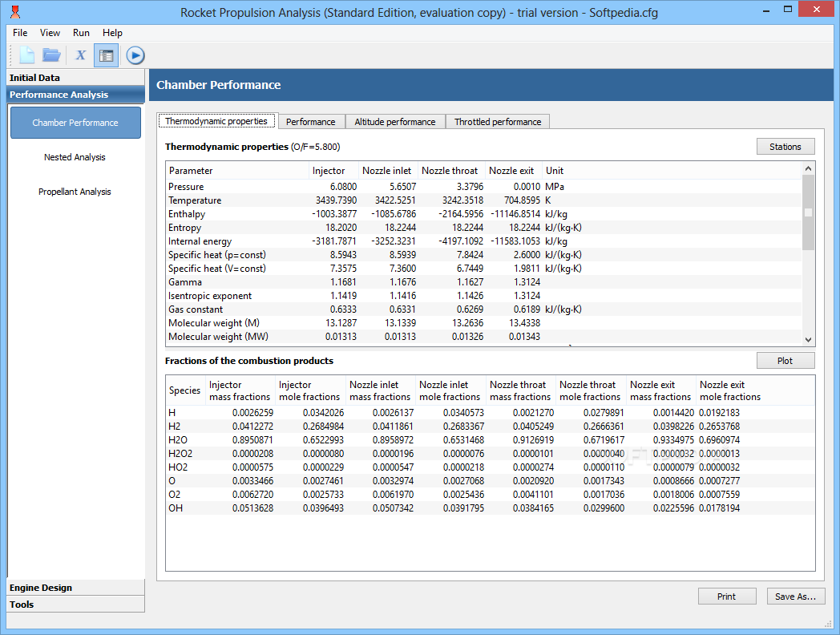This screenshot has width=840, height=635.
Task: Click the properties table scroll up arrow
Action: pyautogui.click(x=809, y=168)
